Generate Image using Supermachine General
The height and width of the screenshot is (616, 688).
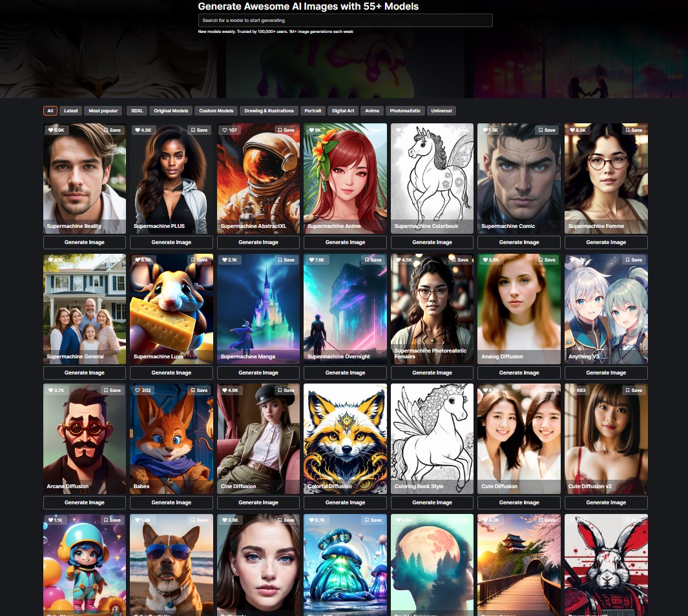(x=84, y=373)
